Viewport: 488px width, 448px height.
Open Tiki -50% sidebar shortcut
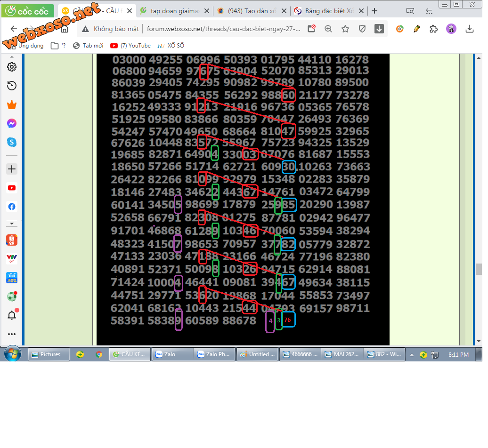(x=12, y=278)
